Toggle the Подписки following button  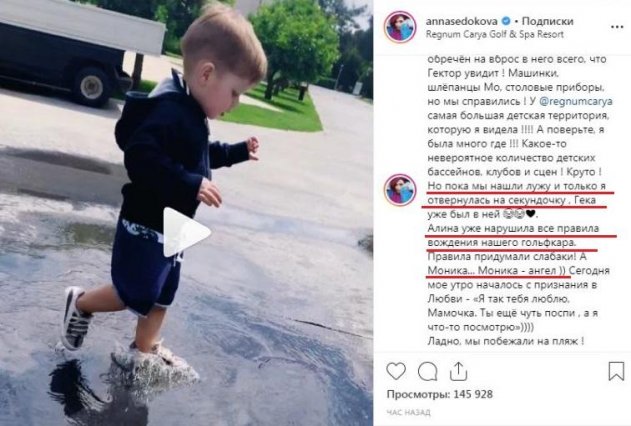547,21
